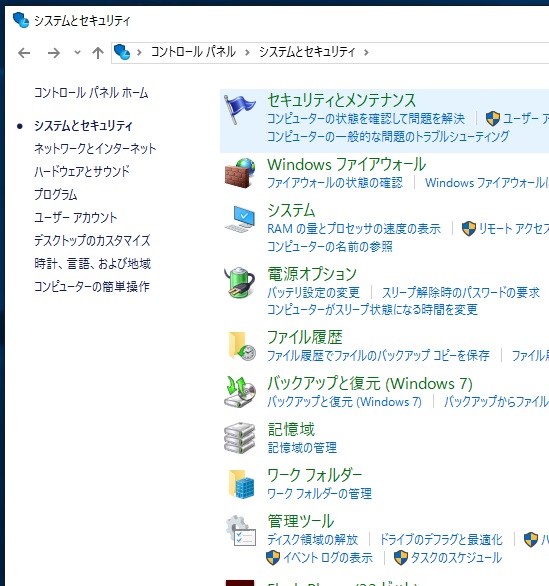Click the File History folder clock icon

pyautogui.click(x=241, y=346)
